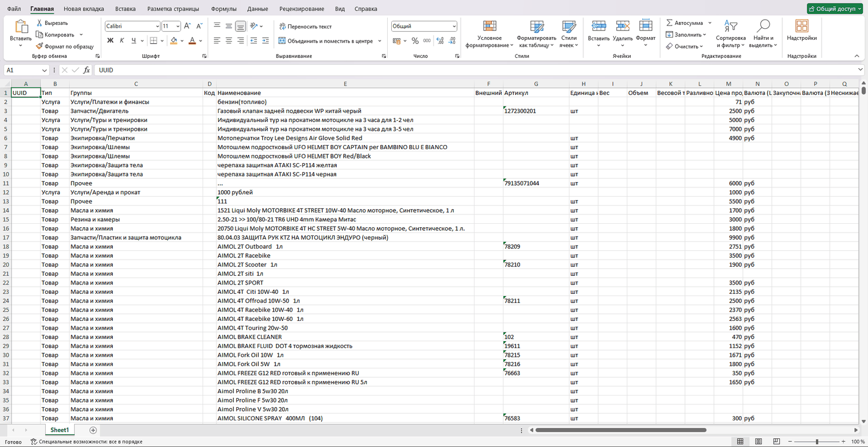Collapse the ribbon with the chevron
The image size is (868, 447).
[856, 56]
